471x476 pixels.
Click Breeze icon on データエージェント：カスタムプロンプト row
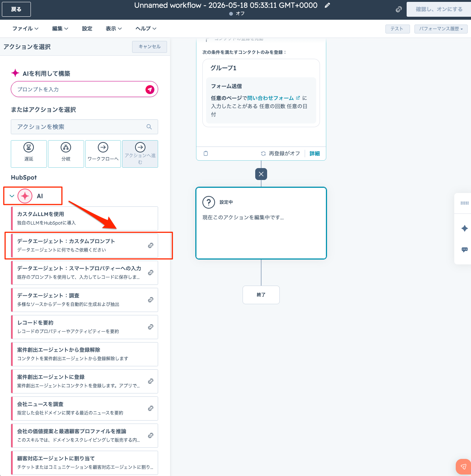click(151, 245)
